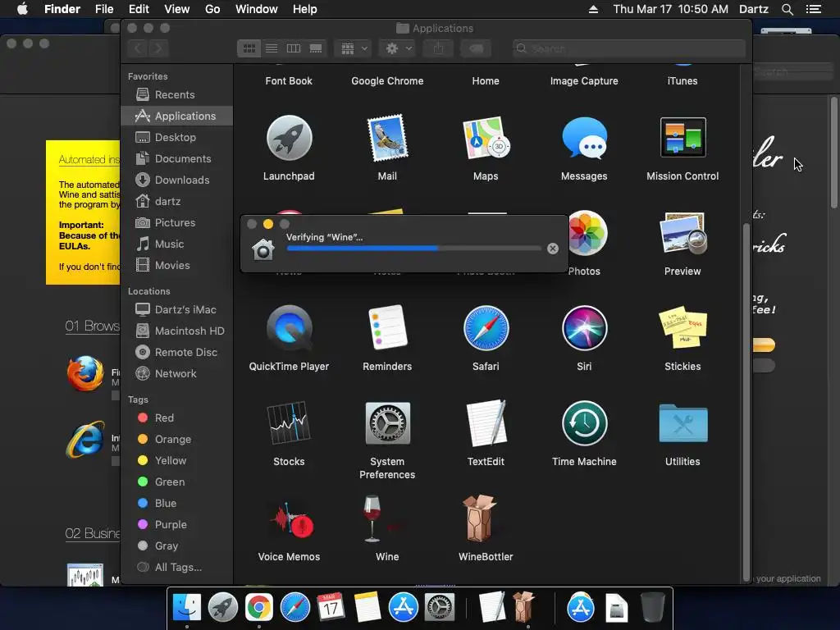This screenshot has width=840, height=630.
Task: Go back with the Finder back arrow
Action: click(138, 48)
